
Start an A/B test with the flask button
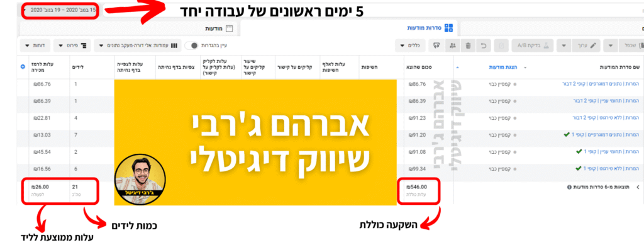tap(533, 45)
